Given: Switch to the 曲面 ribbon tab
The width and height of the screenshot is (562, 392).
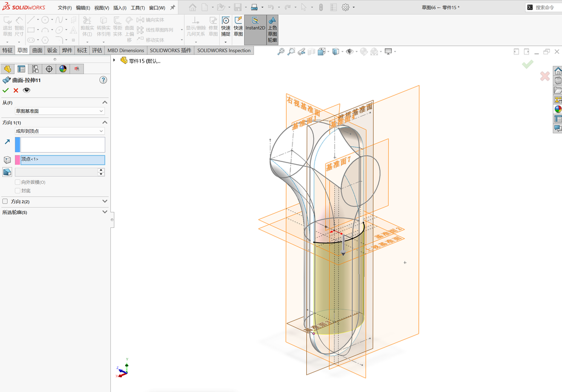Looking at the screenshot, I should (x=37, y=50).
